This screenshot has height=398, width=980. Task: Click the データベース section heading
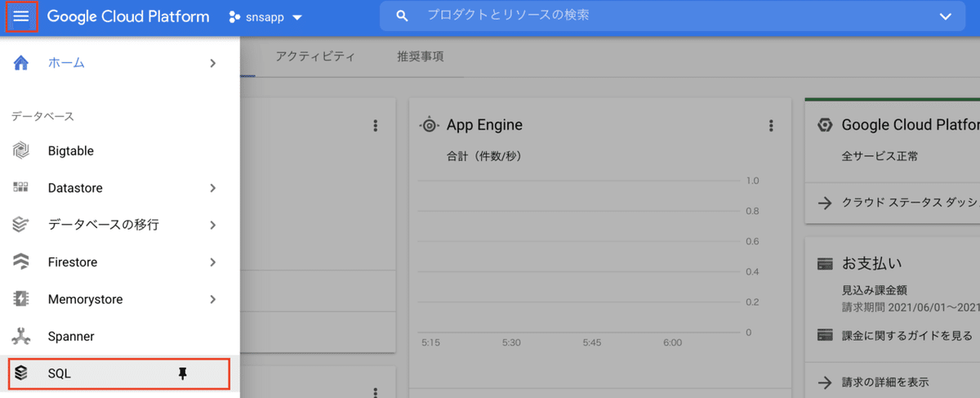click(x=43, y=116)
